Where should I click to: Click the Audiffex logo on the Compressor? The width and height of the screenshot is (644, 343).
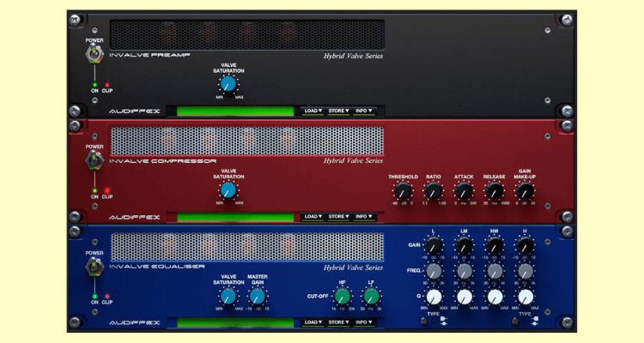point(134,217)
